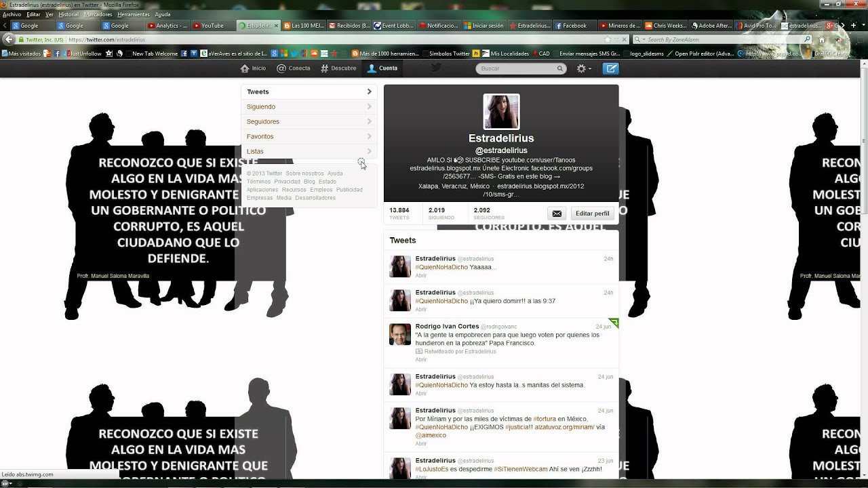This screenshot has width=868, height=488.
Task: Click the #tortura hashtag
Action: [545, 419]
